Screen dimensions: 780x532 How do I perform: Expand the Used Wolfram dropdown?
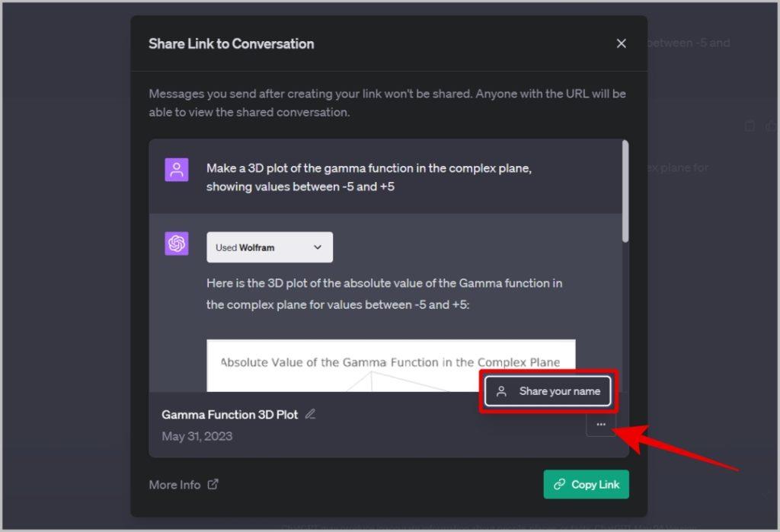[x=270, y=247]
